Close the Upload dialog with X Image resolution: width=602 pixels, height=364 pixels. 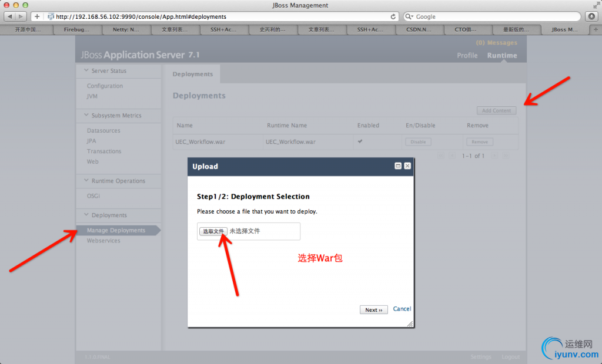[407, 166]
